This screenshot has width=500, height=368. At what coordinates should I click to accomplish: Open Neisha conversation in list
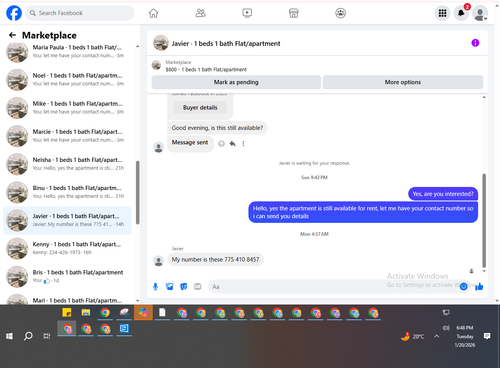(67, 164)
